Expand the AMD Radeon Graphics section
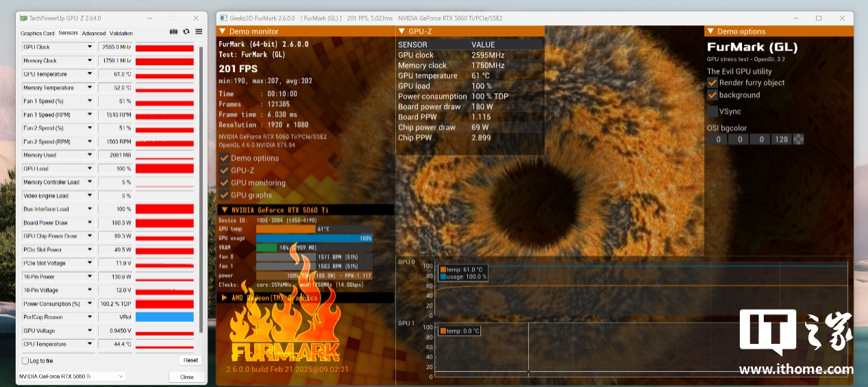This screenshot has height=387, width=868. point(224,298)
